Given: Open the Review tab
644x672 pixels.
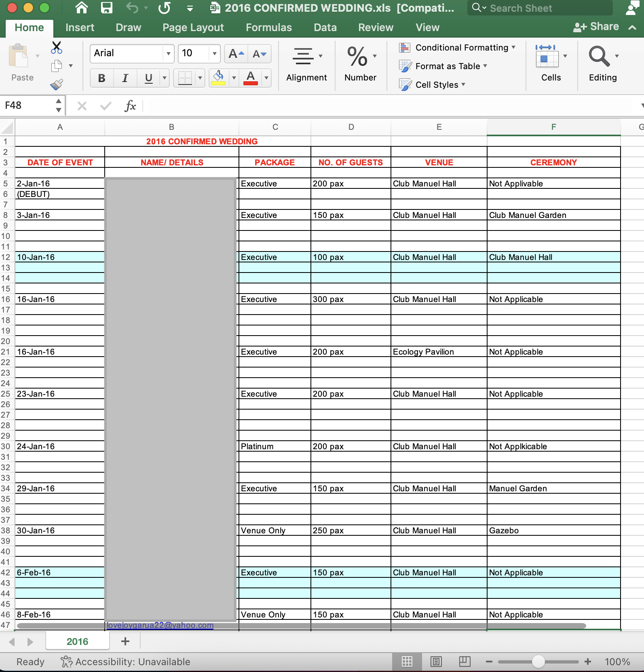Looking at the screenshot, I should coord(376,27).
